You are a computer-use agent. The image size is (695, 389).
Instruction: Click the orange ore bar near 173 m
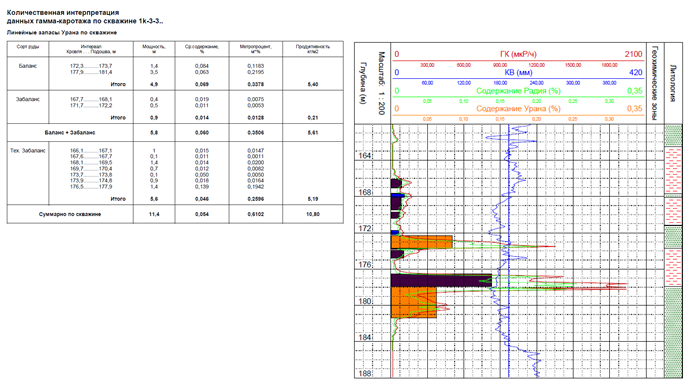pos(422,242)
